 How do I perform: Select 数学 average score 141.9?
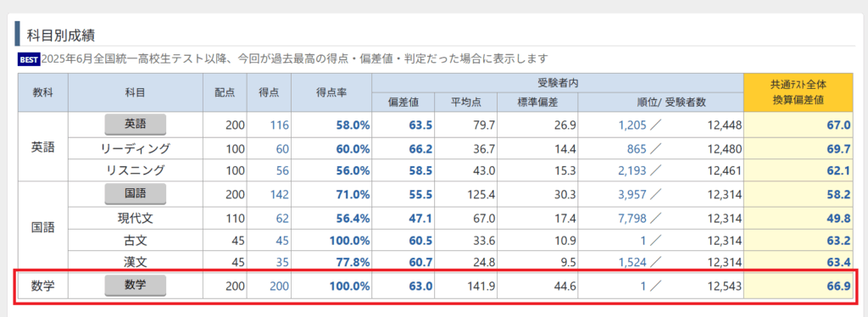(x=481, y=286)
